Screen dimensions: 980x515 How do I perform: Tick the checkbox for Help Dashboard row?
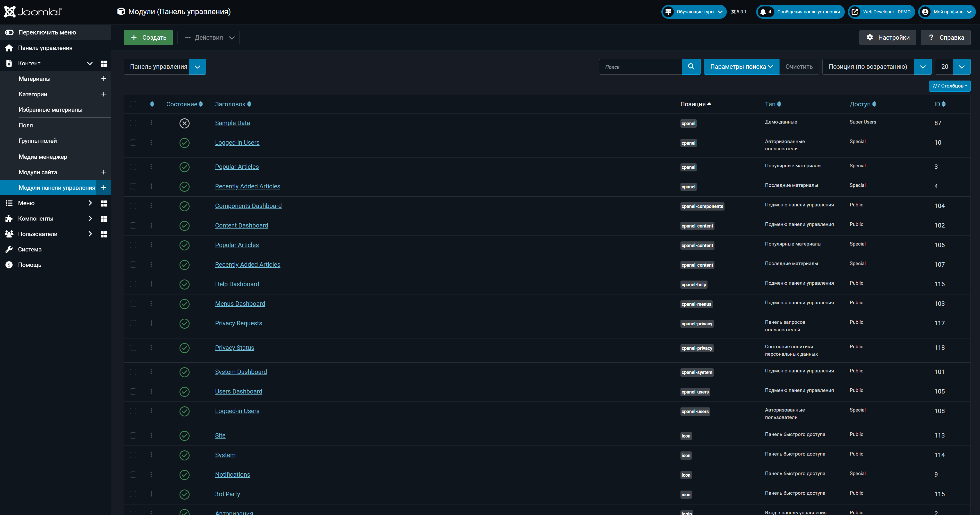pyautogui.click(x=133, y=284)
